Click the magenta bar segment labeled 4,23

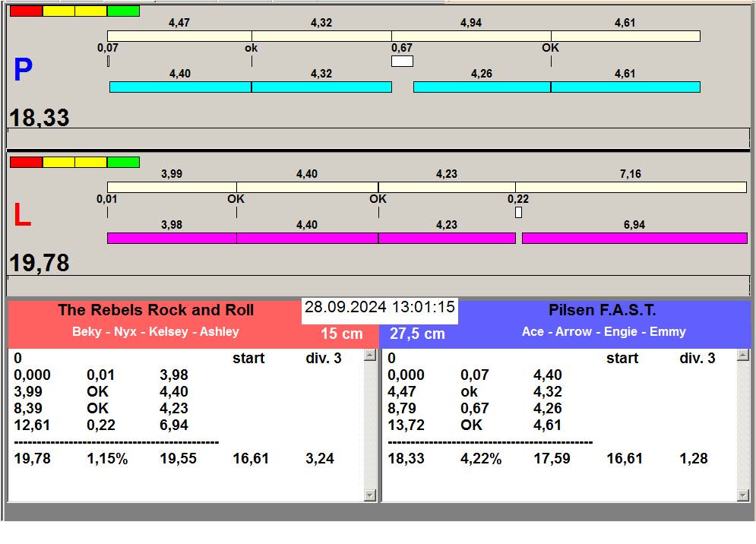tap(447, 238)
